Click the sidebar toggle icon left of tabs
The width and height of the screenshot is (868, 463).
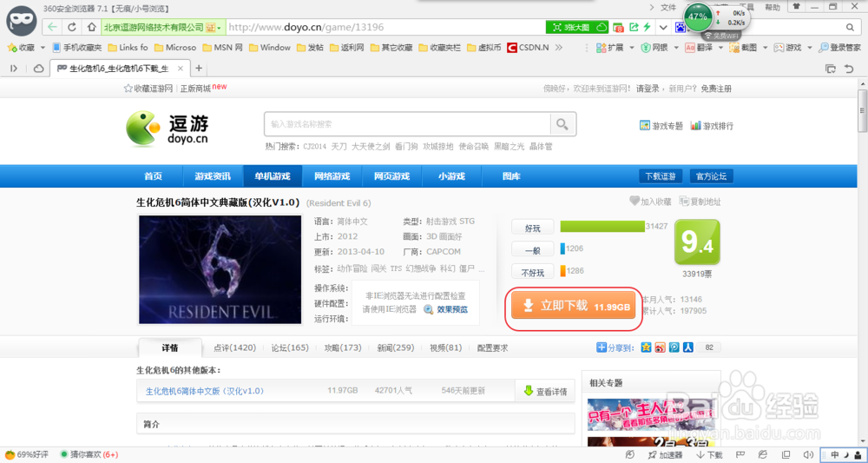point(15,69)
